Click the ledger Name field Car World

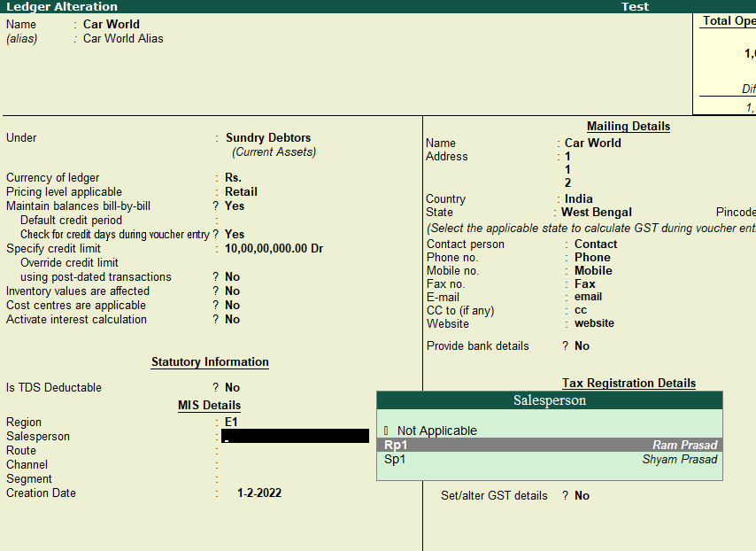[112, 24]
